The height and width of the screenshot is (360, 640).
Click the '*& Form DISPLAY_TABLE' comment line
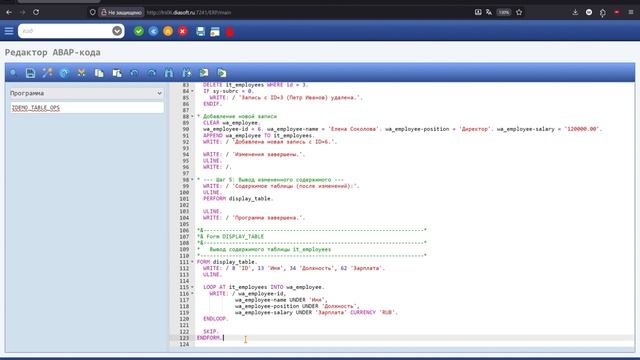click(231, 237)
